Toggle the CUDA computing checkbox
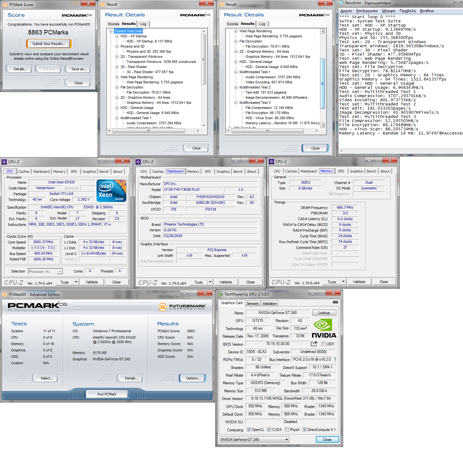Screen dimensions: 463x476 pos(269,430)
